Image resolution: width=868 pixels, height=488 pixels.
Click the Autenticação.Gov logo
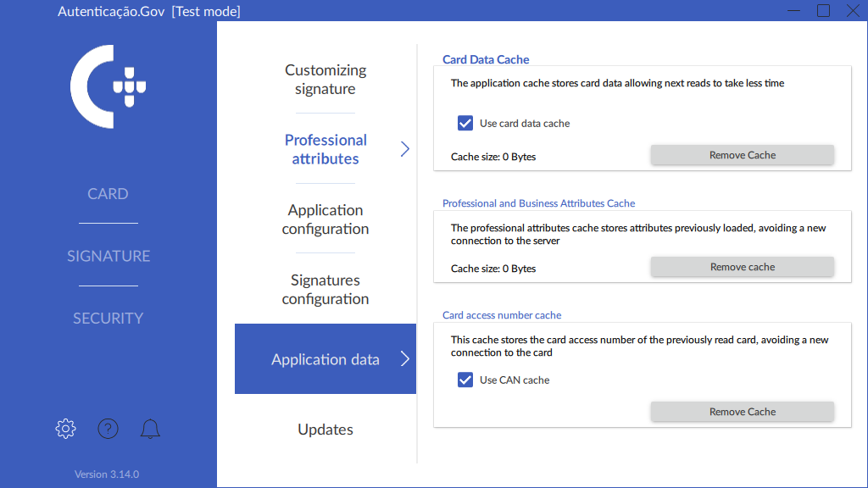pos(108,86)
